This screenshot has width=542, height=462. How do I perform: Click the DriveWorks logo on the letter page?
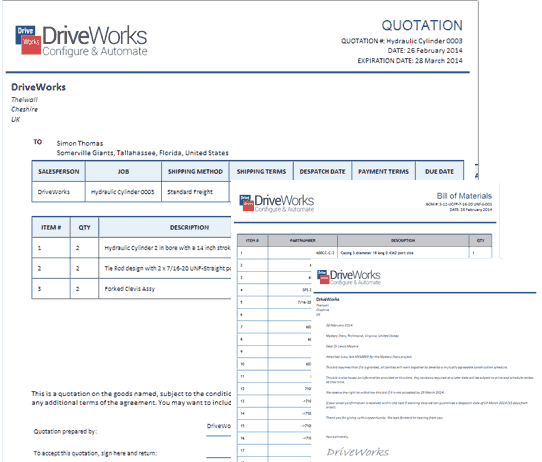(x=348, y=277)
